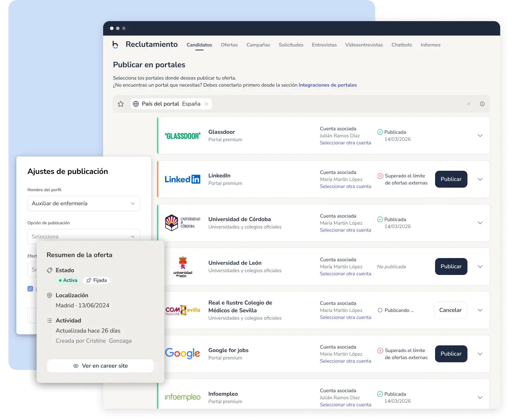
Task: Clear all filters with the bar's X icon
Action: tap(469, 104)
